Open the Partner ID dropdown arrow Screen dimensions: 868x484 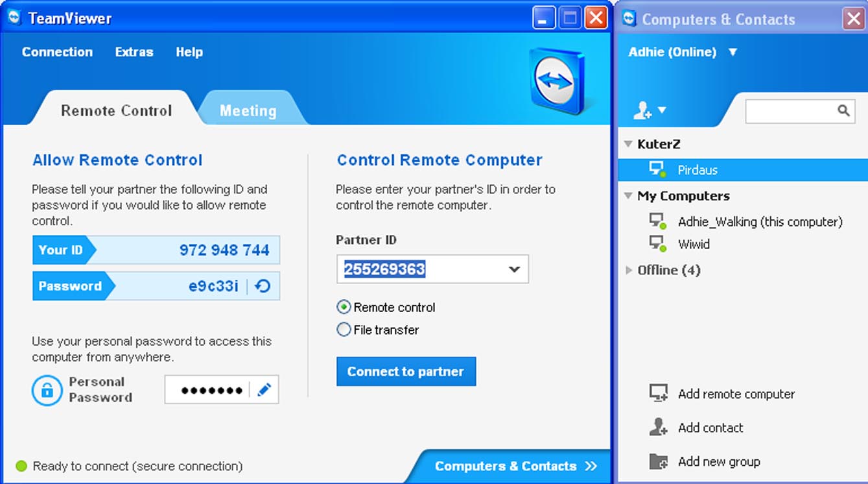click(x=514, y=269)
